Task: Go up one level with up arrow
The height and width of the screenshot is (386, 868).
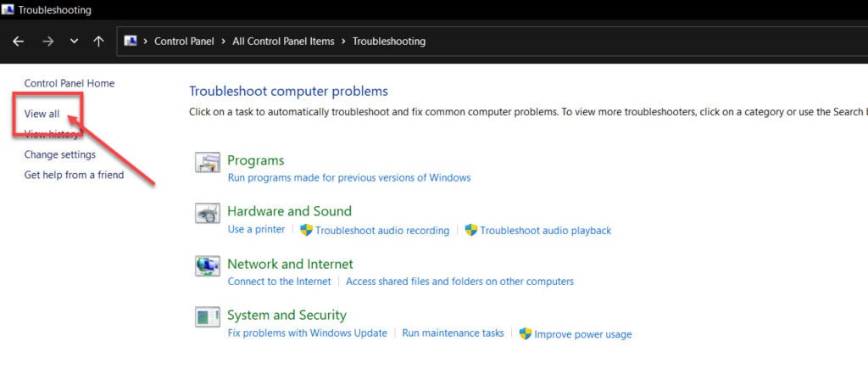Action: pyautogui.click(x=98, y=42)
